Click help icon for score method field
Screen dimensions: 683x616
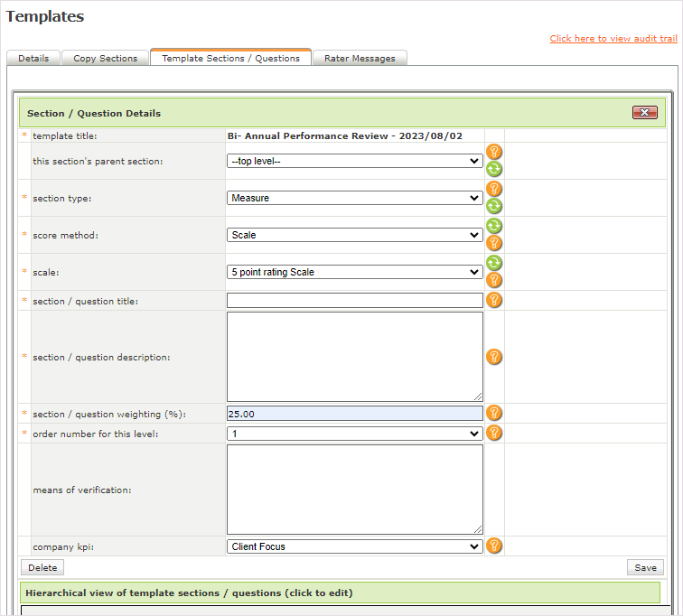[494, 243]
